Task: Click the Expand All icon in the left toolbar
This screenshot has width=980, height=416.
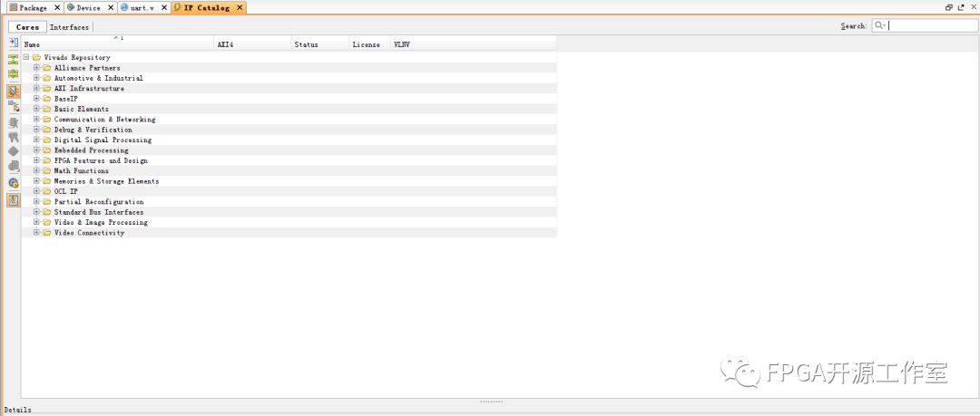Action: point(14,73)
